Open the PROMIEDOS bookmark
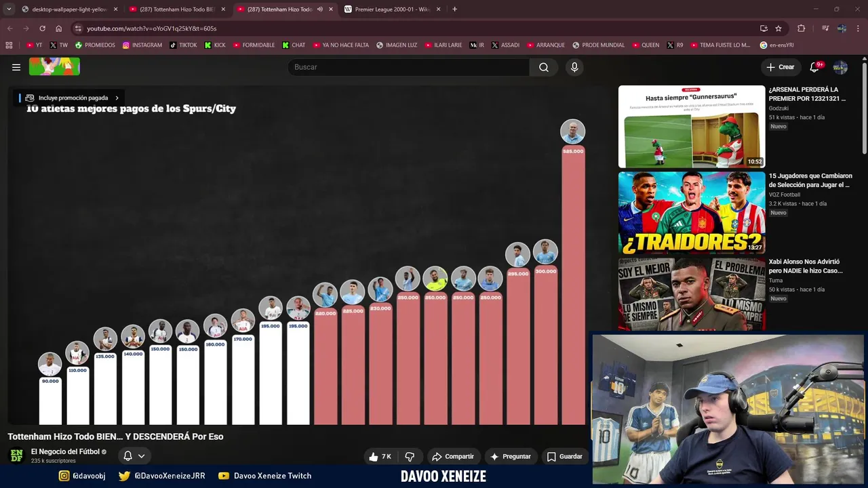 pos(95,45)
